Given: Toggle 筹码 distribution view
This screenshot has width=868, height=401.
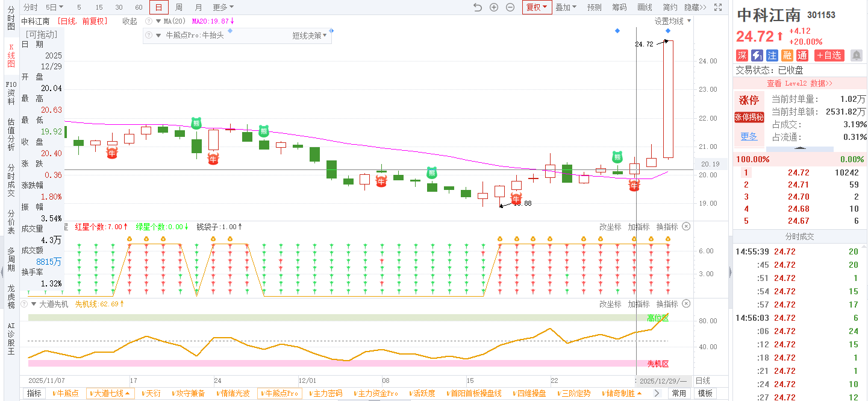Looking at the screenshot, I should pos(619,7).
